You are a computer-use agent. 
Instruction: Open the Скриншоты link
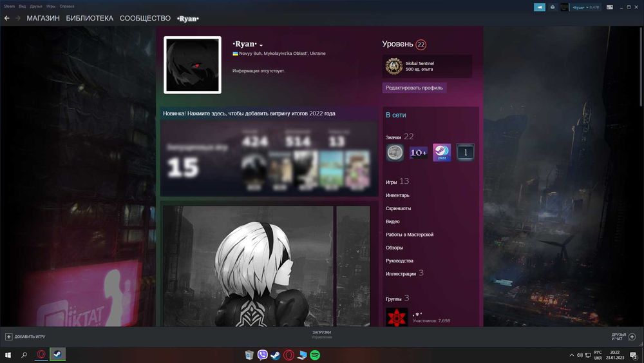398,208
